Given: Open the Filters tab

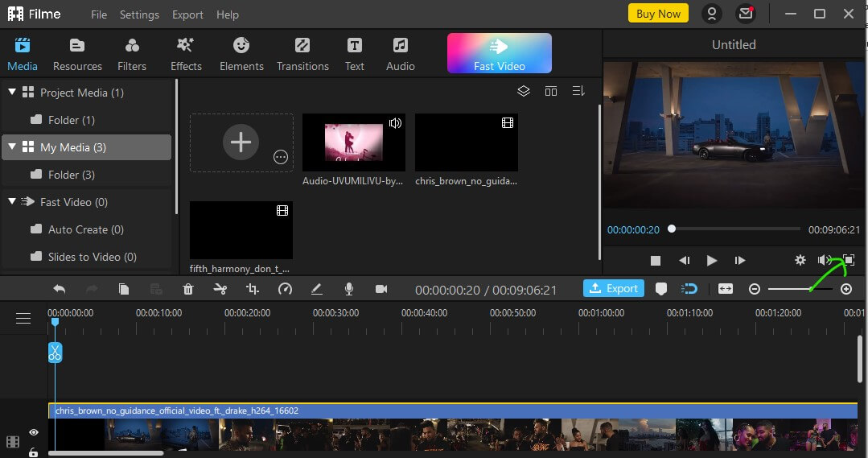Looking at the screenshot, I should (x=132, y=54).
